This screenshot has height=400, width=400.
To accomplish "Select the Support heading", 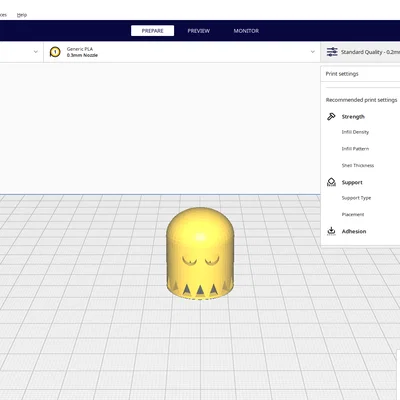I will (352, 182).
